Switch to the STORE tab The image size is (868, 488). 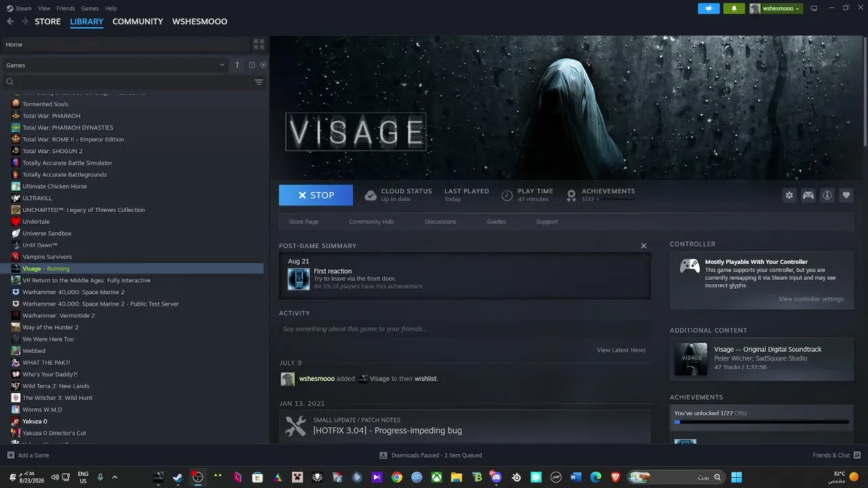coord(47,22)
